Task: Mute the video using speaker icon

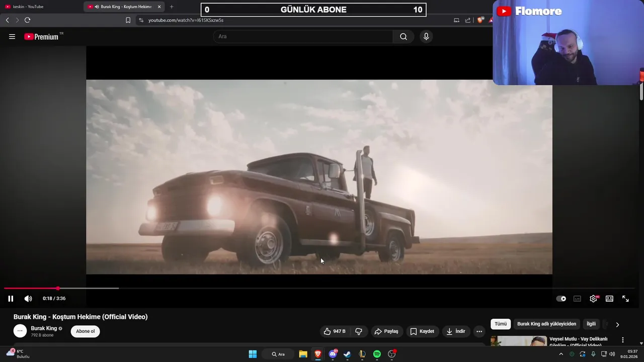Action: pyautogui.click(x=28, y=299)
